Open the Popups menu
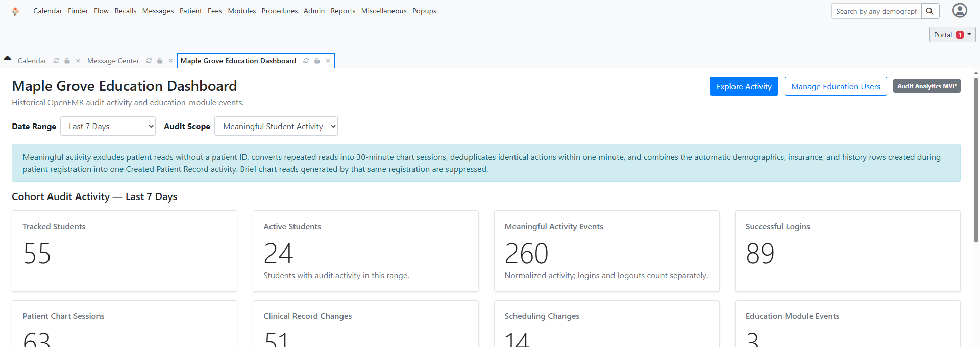980x347 pixels. tap(424, 11)
